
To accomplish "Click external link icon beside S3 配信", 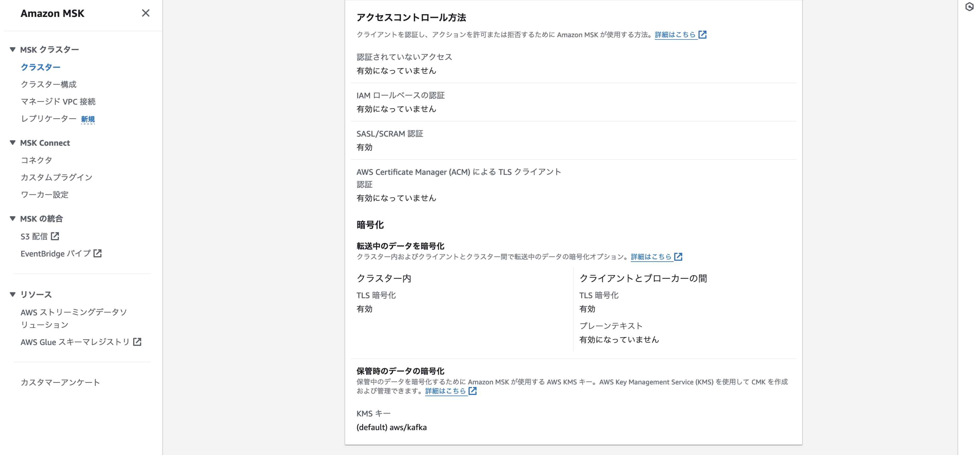I will pyautogui.click(x=55, y=237).
